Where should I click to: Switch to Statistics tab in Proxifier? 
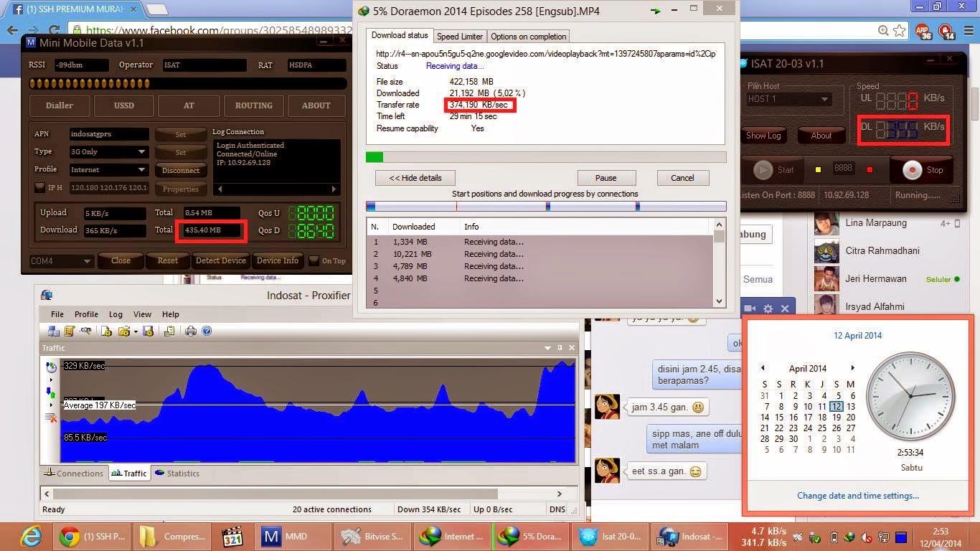click(x=177, y=474)
